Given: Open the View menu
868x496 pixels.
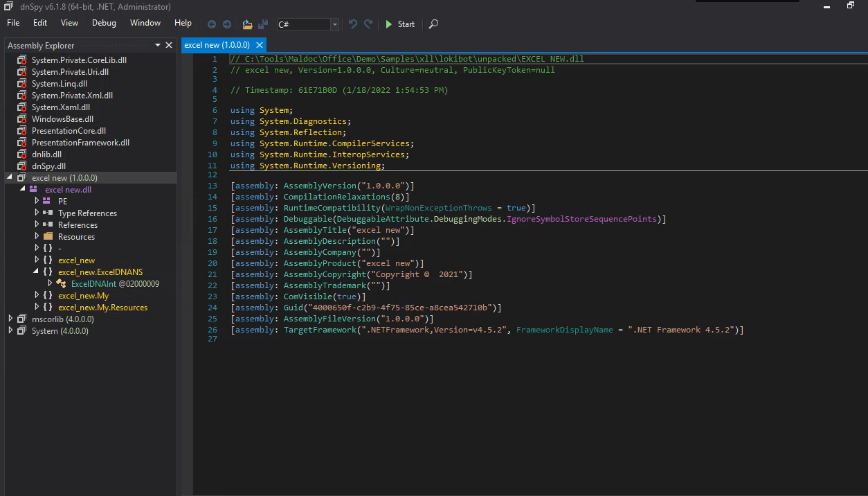Looking at the screenshot, I should [69, 23].
